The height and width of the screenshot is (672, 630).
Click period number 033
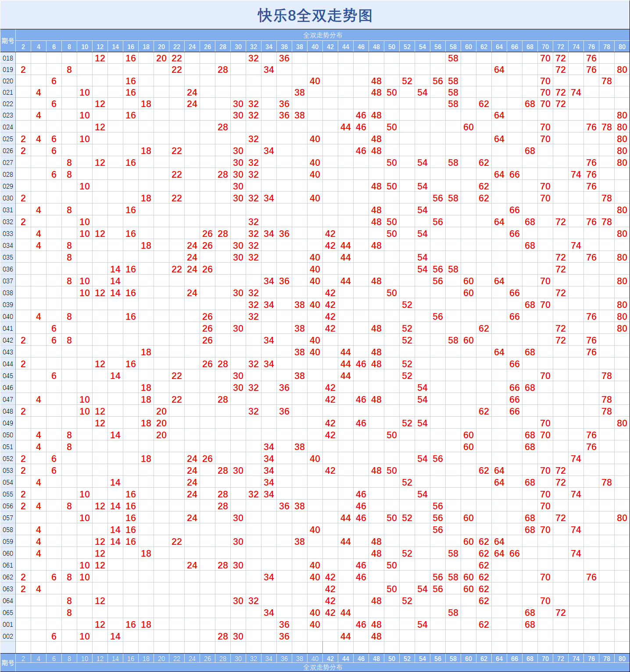coord(8,233)
